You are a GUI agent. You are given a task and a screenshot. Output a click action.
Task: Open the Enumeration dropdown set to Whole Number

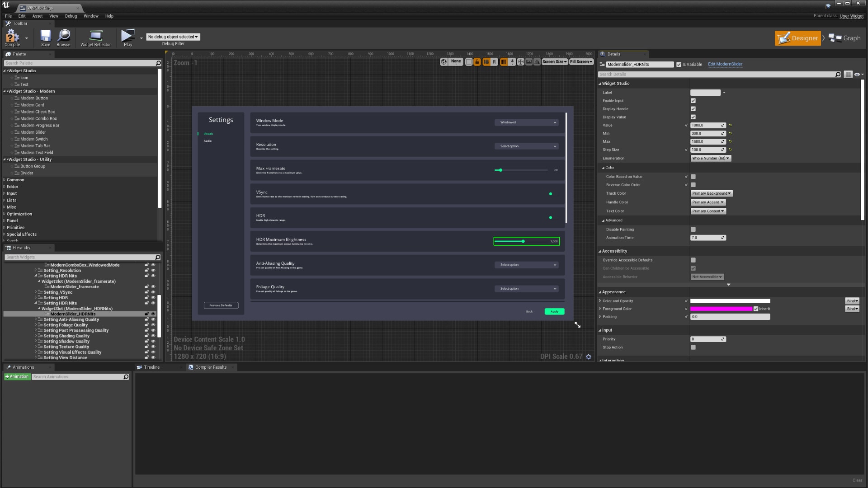click(x=710, y=158)
